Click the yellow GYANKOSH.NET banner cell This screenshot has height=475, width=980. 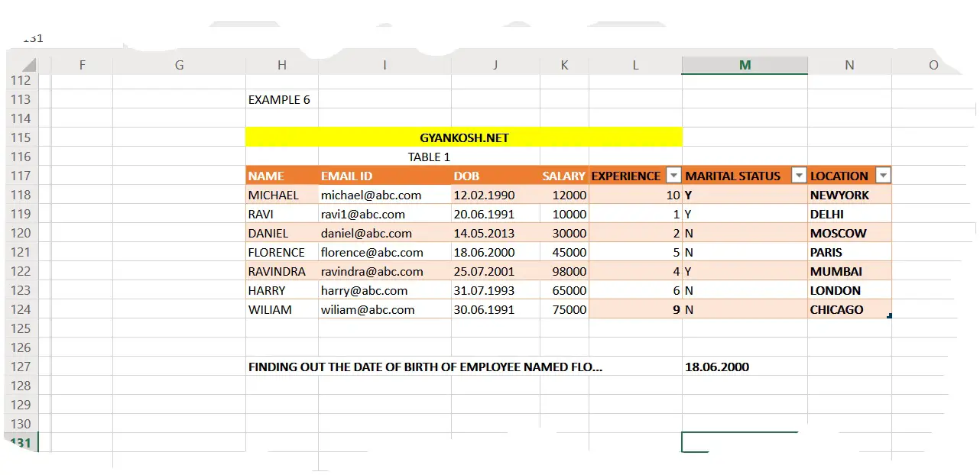pos(464,137)
